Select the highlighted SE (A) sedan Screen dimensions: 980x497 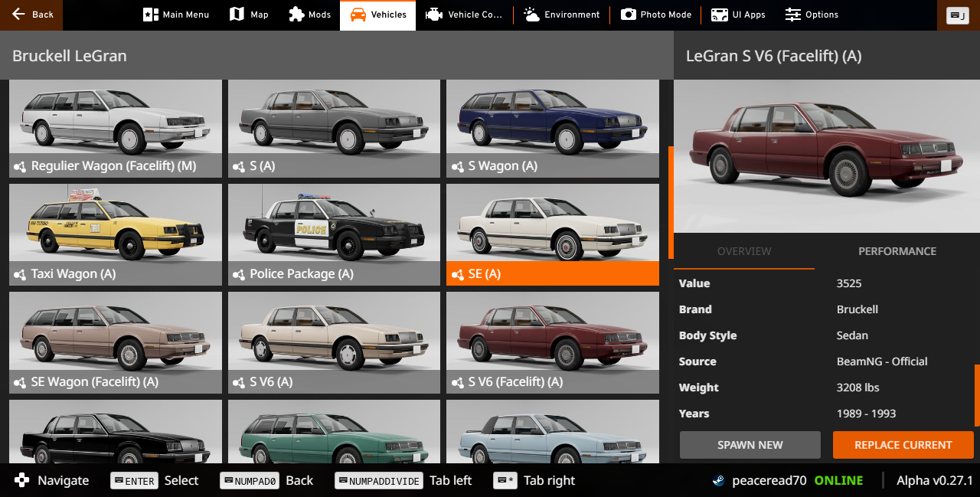coord(553,234)
